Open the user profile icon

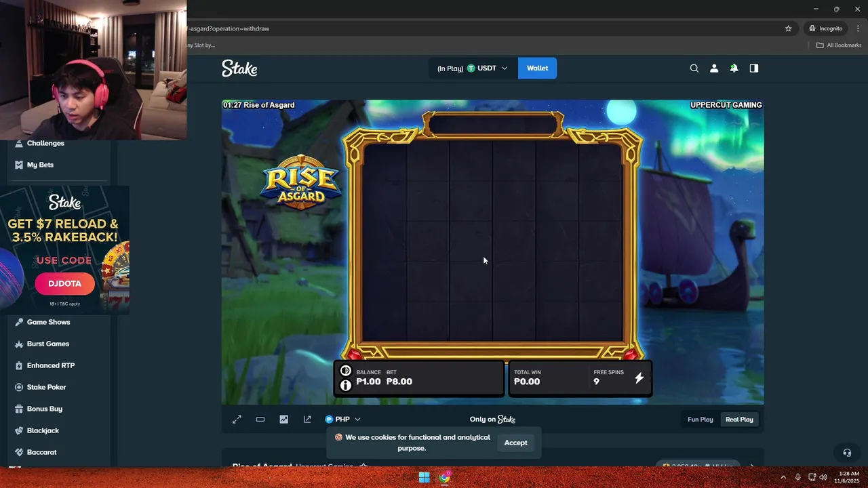coord(714,68)
